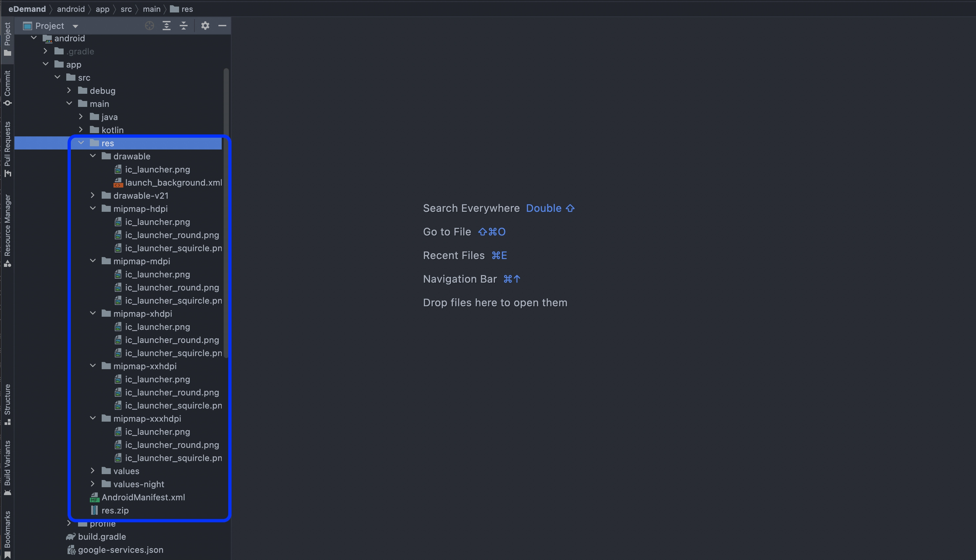Click the Collapse All icon in Project toolbar
The image size is (976, 560).
[x=184, y=26]
